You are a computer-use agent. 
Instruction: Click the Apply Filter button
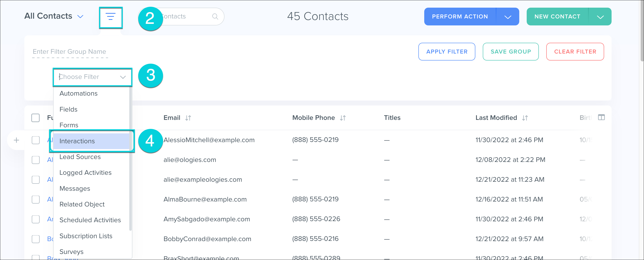tap(447, 52)
